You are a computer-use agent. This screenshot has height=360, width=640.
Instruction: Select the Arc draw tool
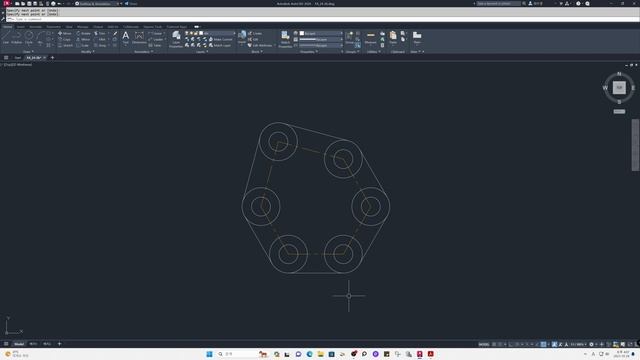pyautogui.click(x=40, y=37)
